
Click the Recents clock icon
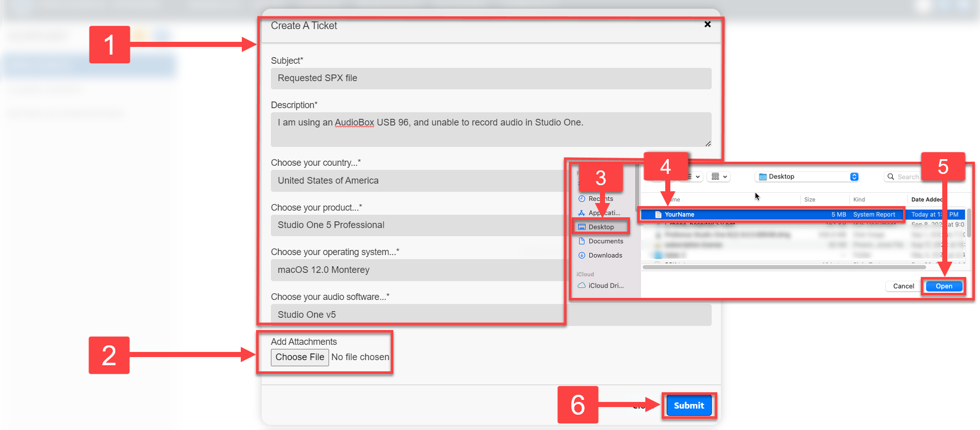click(582, 198)
